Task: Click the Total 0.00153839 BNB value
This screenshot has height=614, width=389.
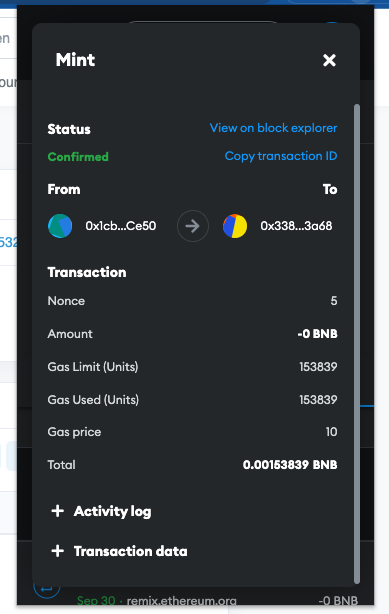Action: pos(290,465)
